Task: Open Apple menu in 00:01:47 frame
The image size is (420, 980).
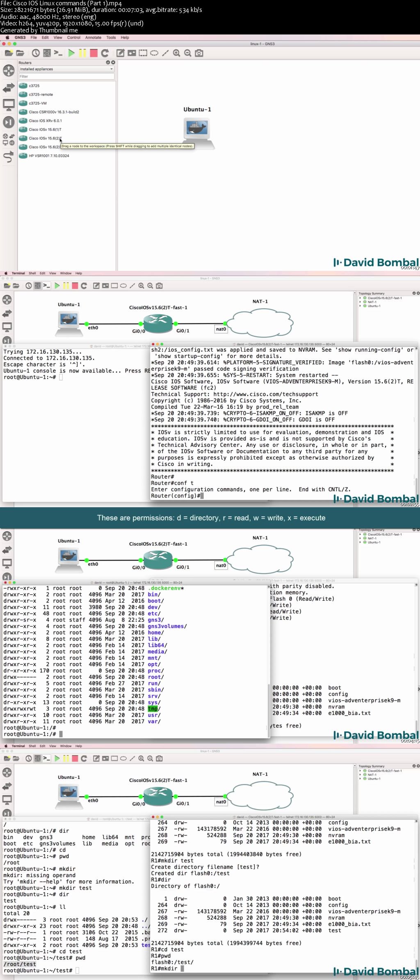Action: 7,37
